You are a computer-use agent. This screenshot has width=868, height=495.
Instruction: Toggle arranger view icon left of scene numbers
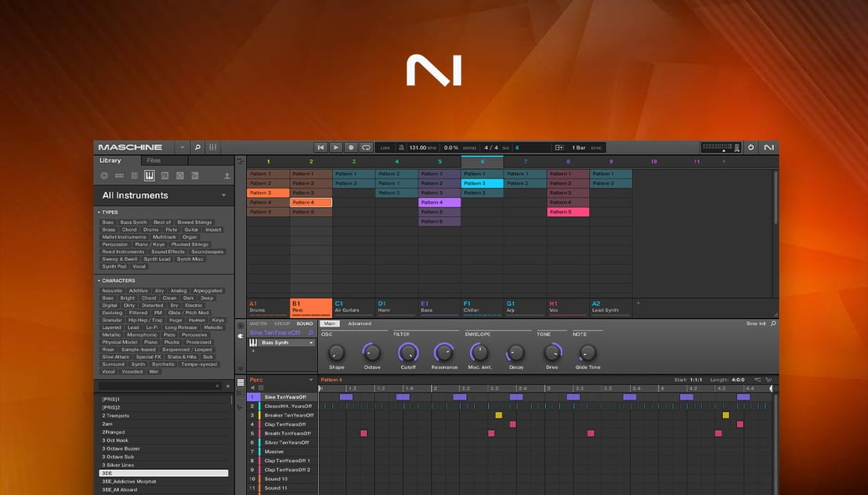[241, 161]
